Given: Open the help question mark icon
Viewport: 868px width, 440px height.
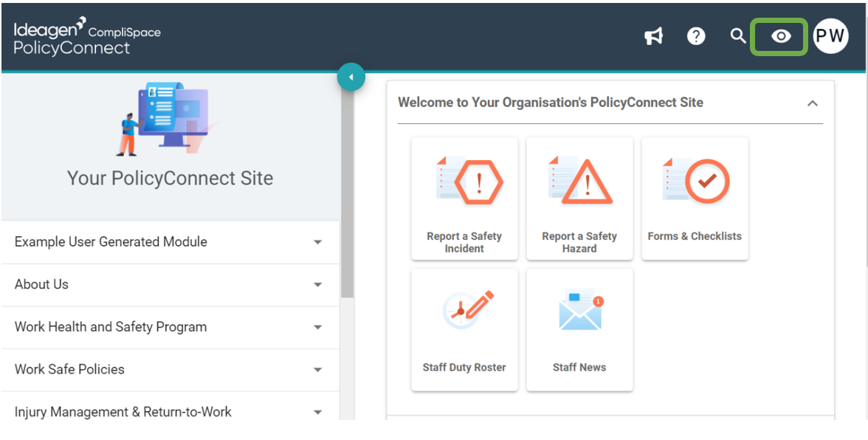Looking at the screenshot, I should [x=696, y=36].
